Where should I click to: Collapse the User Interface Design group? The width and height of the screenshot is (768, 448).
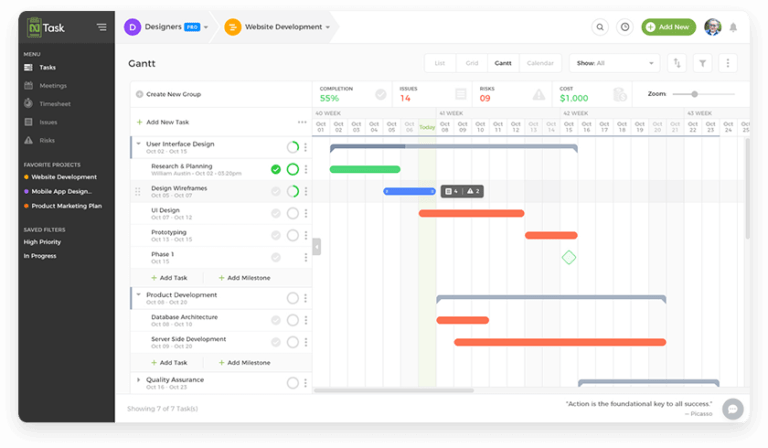pos(138,144)
